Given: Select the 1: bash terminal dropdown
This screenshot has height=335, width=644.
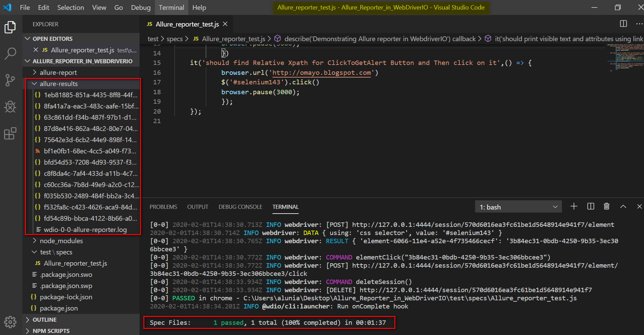Looking at the screenshot, I should point(518,207).
